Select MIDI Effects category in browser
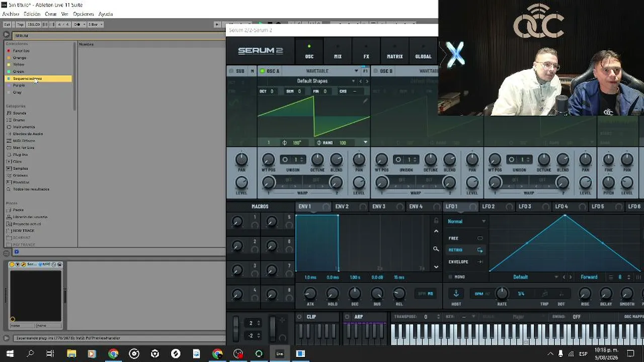The image size is (644, 362). (x=24, y=141)
